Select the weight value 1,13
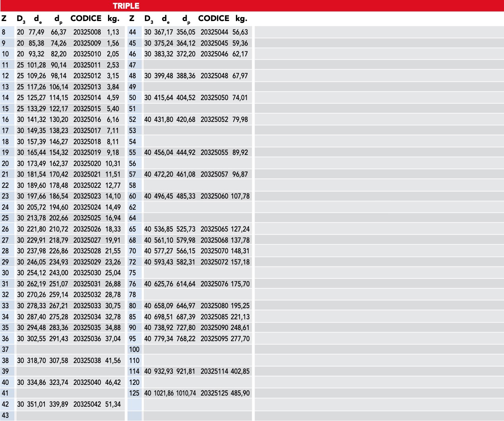 [113, 32]
